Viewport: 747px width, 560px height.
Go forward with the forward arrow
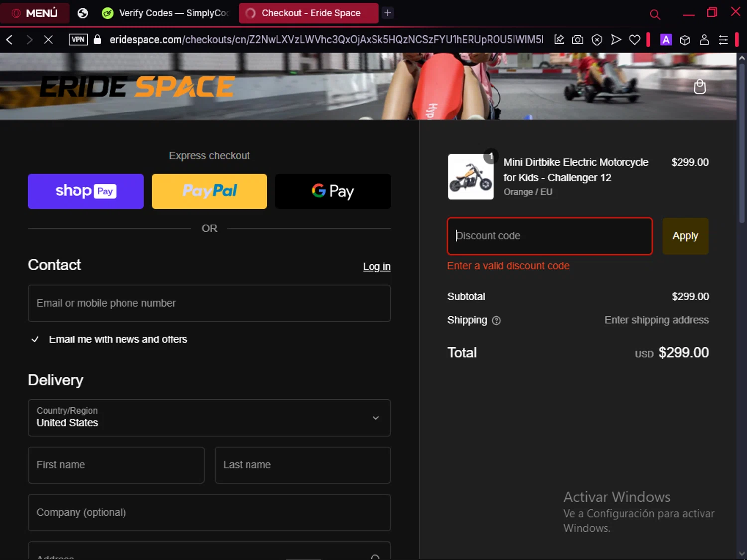click(29, 40)
